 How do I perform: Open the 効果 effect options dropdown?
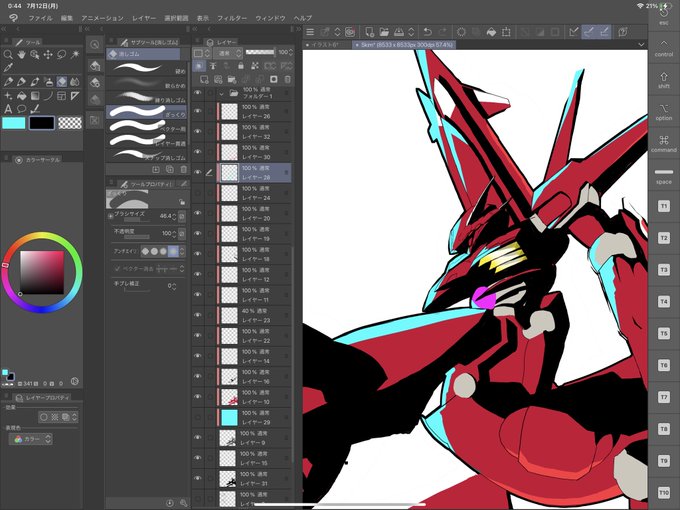pos(75,417)
